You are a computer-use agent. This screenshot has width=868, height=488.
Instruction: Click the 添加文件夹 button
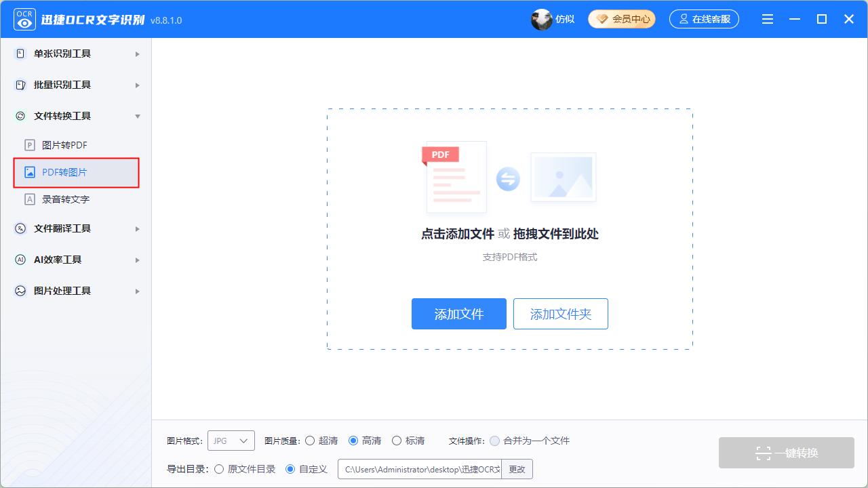click(561, 314)
